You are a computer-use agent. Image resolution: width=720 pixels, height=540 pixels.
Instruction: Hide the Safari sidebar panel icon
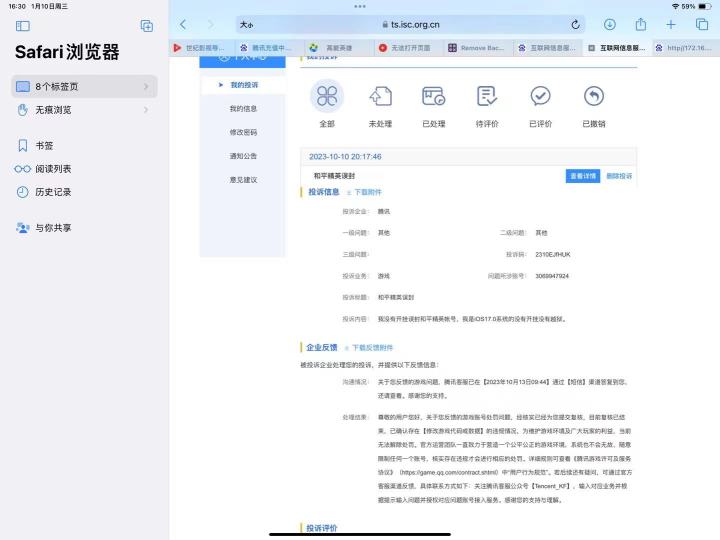coord(22,26)
